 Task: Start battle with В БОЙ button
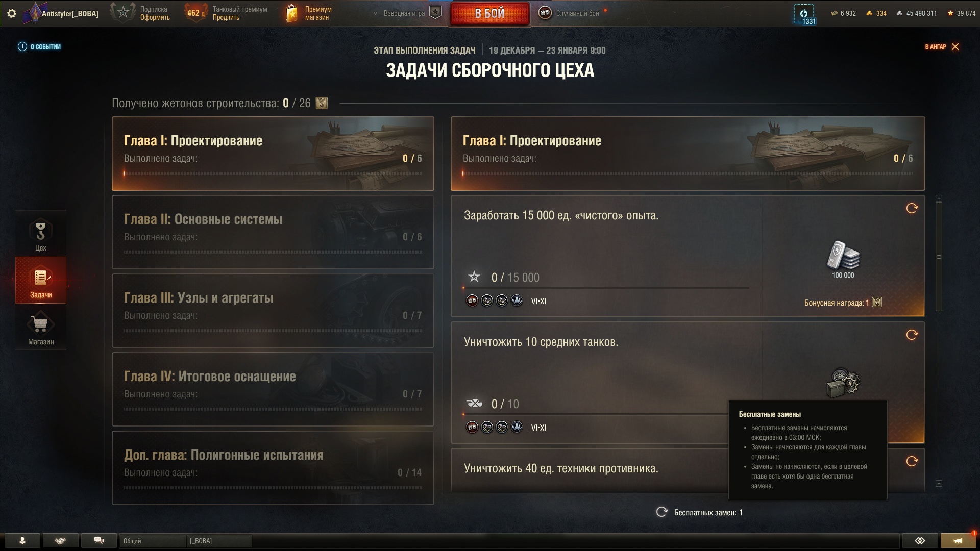pos(489,13)
